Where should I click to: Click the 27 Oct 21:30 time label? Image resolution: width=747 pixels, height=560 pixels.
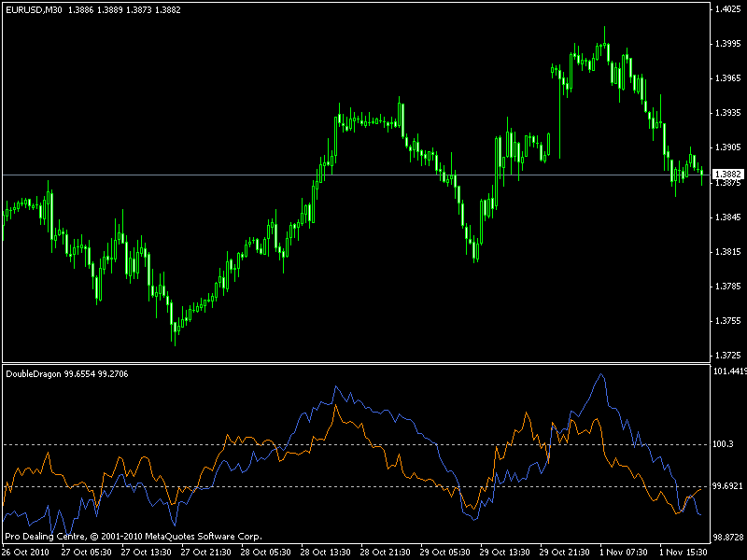(x=205, y=553)
